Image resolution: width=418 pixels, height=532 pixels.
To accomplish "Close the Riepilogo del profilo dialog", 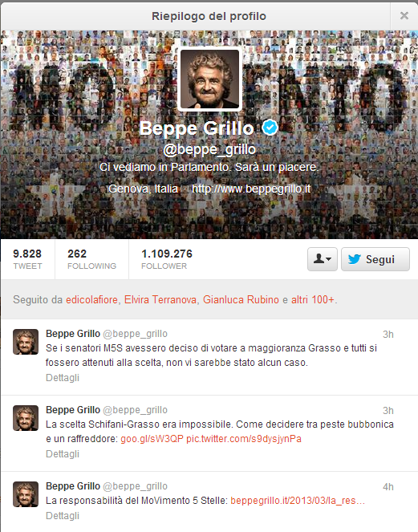I will tap(404, 15).
